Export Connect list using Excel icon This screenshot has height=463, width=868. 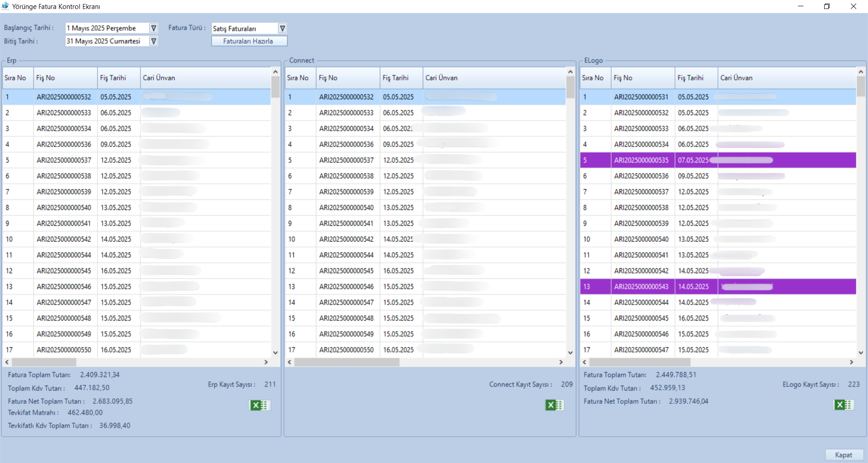[x=554, y=405]
